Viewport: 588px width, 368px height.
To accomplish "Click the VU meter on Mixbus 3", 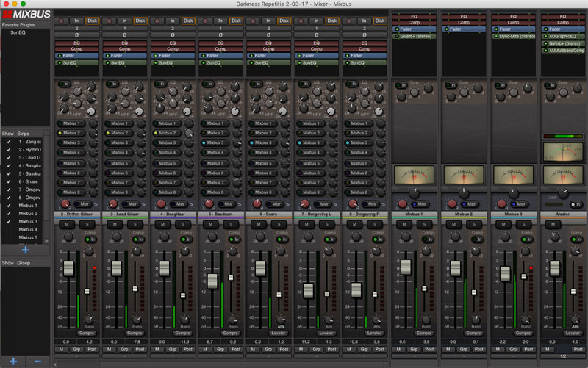I will [x=513, y=175].
